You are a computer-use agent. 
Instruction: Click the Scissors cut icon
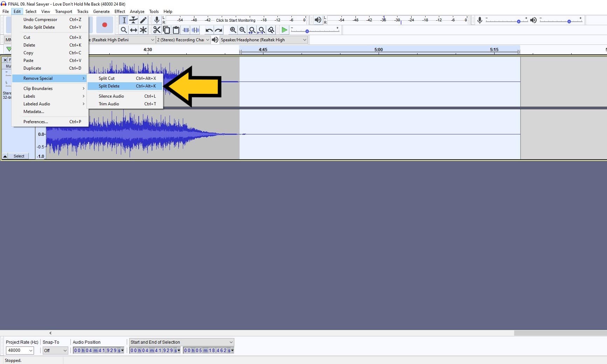click(x=157, y=30)
